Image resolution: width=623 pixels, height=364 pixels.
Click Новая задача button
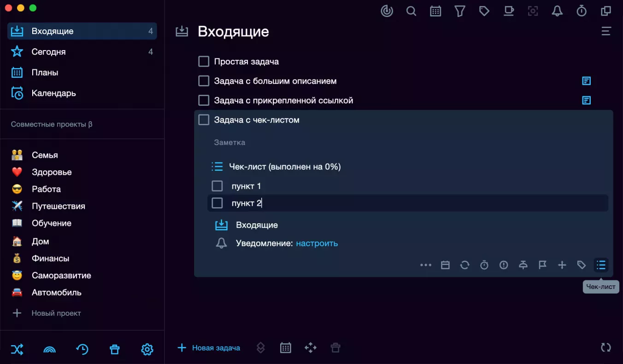pyautogui.click(x=209, y=348)
